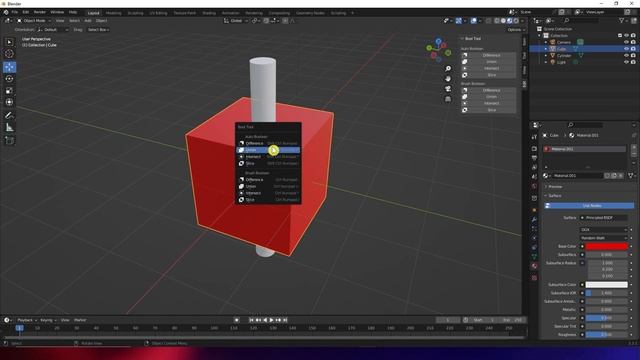Toggle visibility eye for Cylinder in outliner
640x360 pixels.
(x=627, y=56)
